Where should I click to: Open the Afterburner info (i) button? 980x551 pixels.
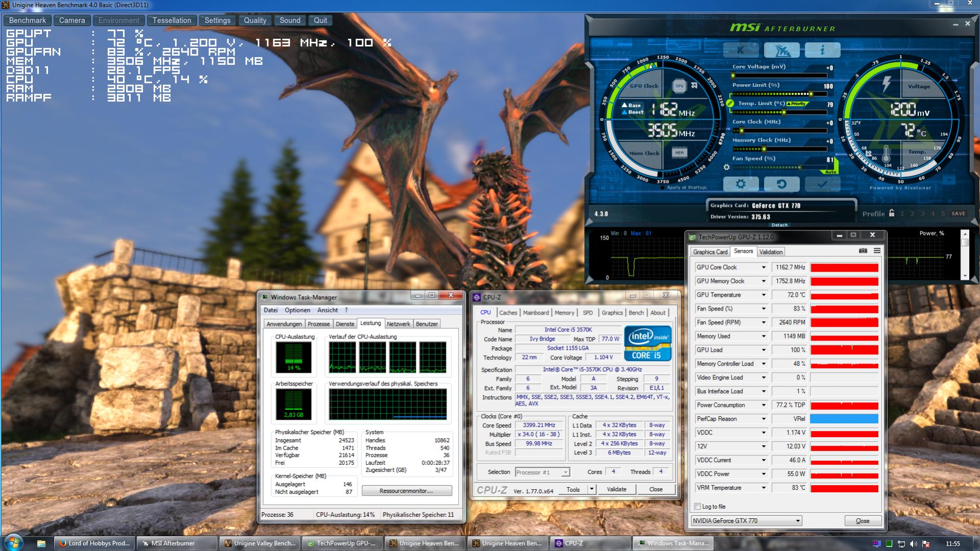(822, 50)
